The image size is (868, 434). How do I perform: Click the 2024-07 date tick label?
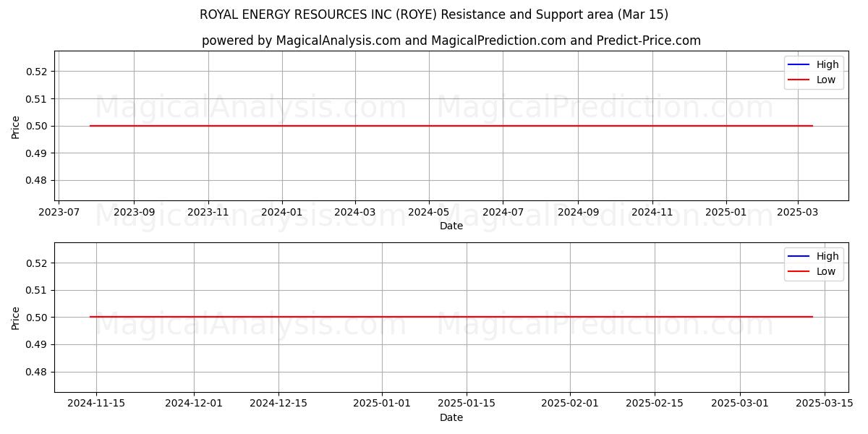(503, 212)
